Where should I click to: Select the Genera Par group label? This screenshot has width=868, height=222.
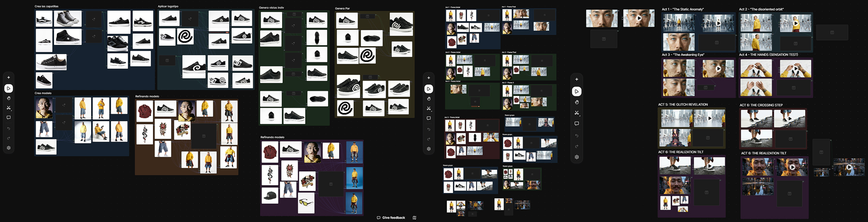[343, 8]
